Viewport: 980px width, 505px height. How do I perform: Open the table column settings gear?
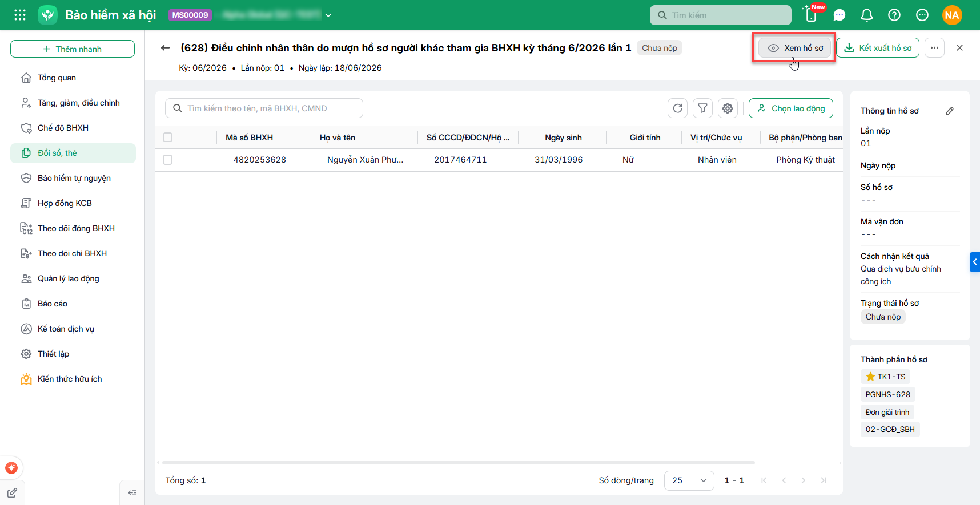pyautogui.click(x=728, y=108)
